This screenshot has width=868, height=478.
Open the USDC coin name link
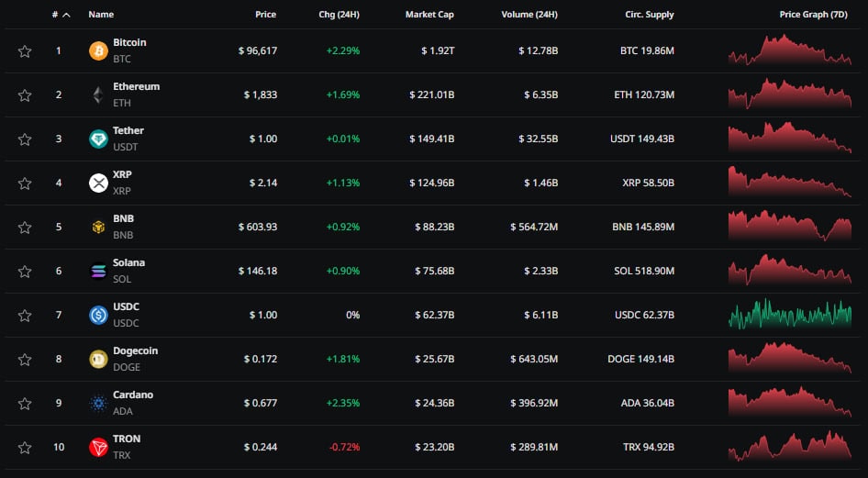click(126, 306)
